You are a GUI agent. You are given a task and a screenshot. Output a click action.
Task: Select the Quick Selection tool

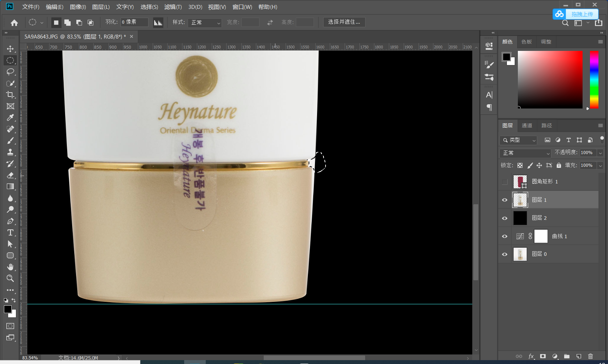pyautogui.click(x=10, y=83)
